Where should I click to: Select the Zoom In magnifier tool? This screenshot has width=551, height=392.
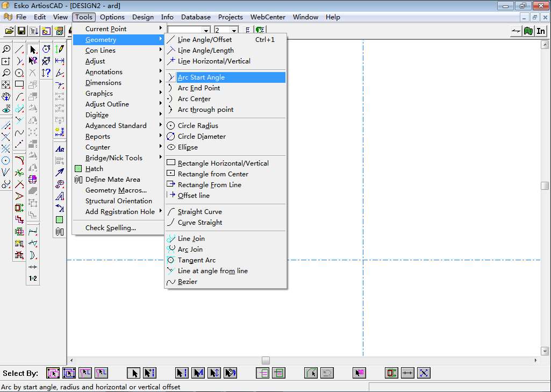point(6,49)
